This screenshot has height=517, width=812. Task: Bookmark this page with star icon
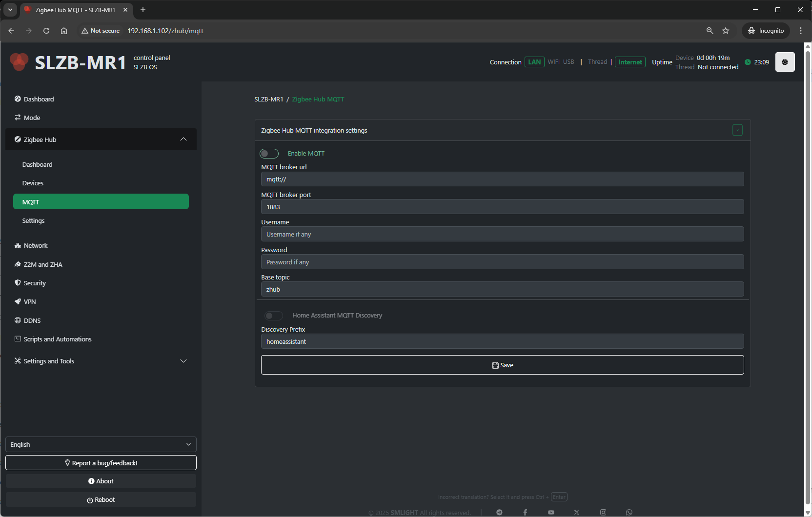tap(726, 31)
